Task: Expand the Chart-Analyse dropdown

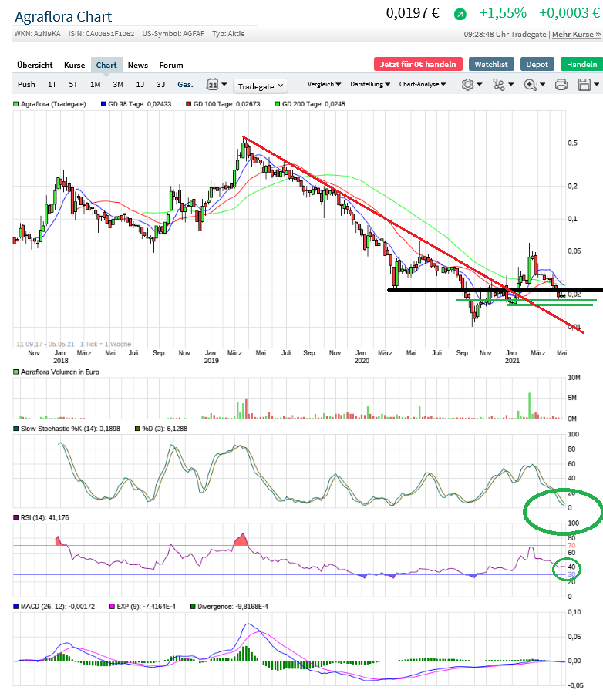Action: tap(423, 84)
